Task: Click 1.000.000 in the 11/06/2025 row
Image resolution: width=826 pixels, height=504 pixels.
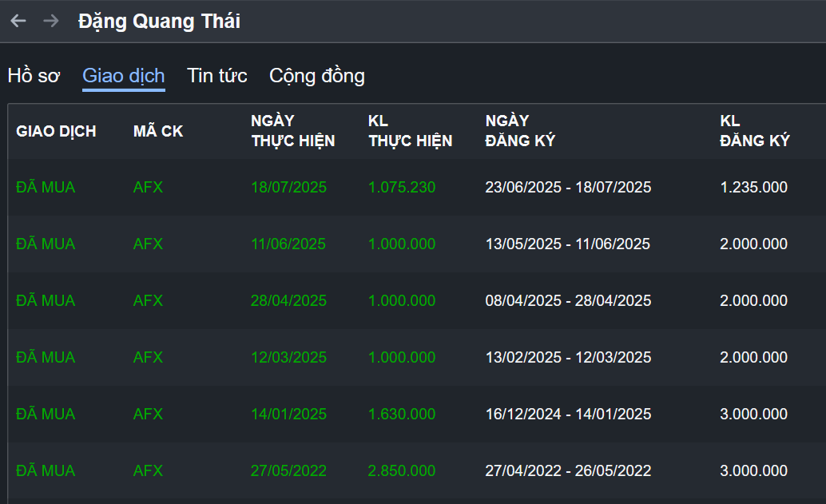Action: pyautogui.click(x=402, y=244)
